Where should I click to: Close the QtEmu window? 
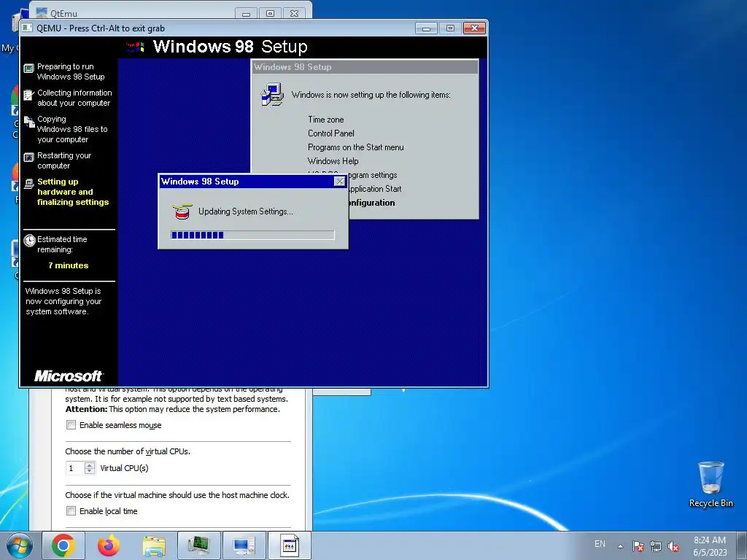(295, 13)
